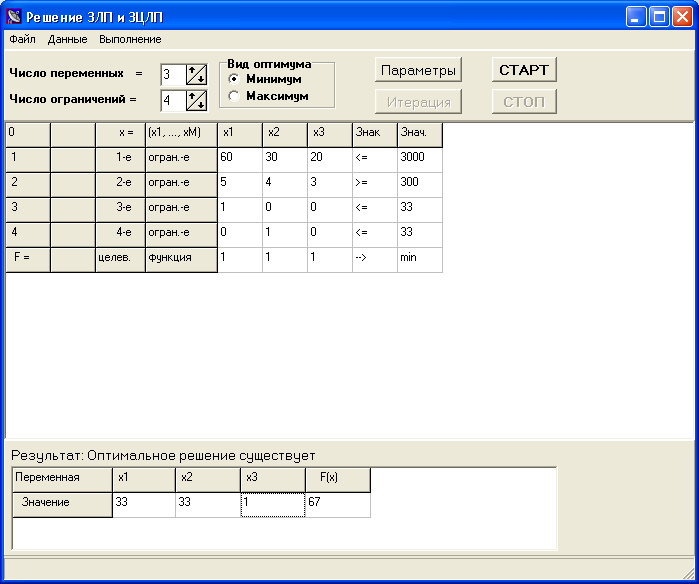The height and width of the screenshot is (584, 699).
Task: Select the value 33 of 4-е constraint
Action: (420, 234)
